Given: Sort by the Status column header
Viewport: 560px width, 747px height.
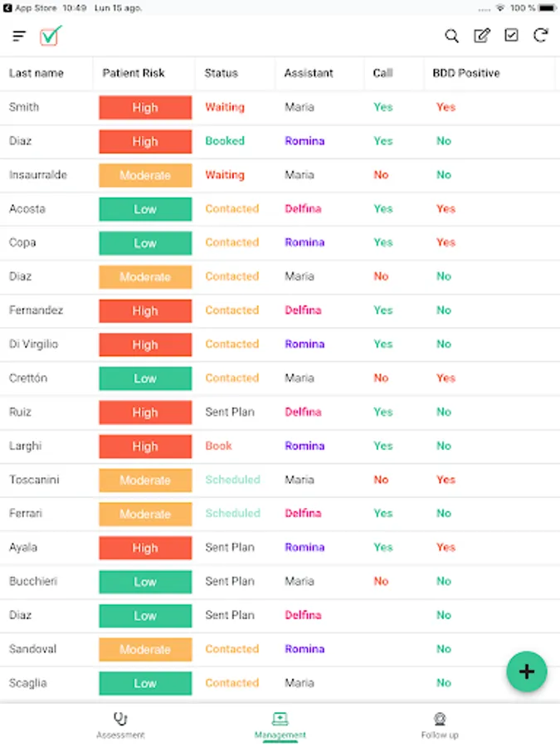Looking at the screenshot, I should pos(221,73).
